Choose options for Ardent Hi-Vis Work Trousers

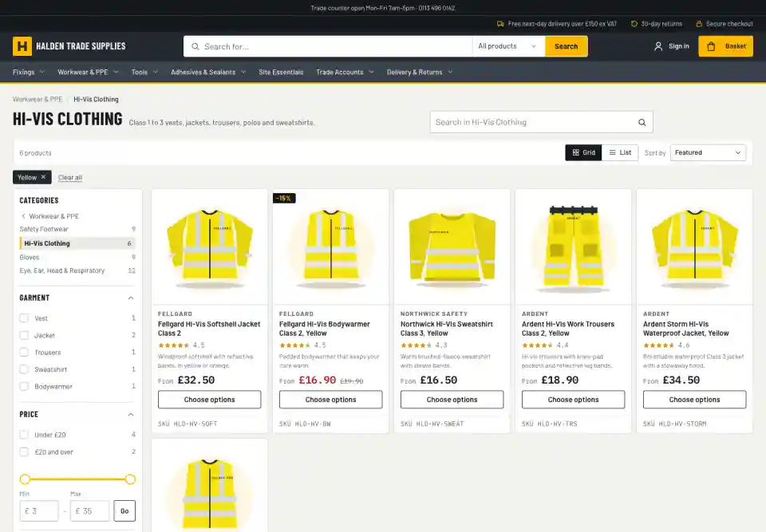click(x=573, y=400)
